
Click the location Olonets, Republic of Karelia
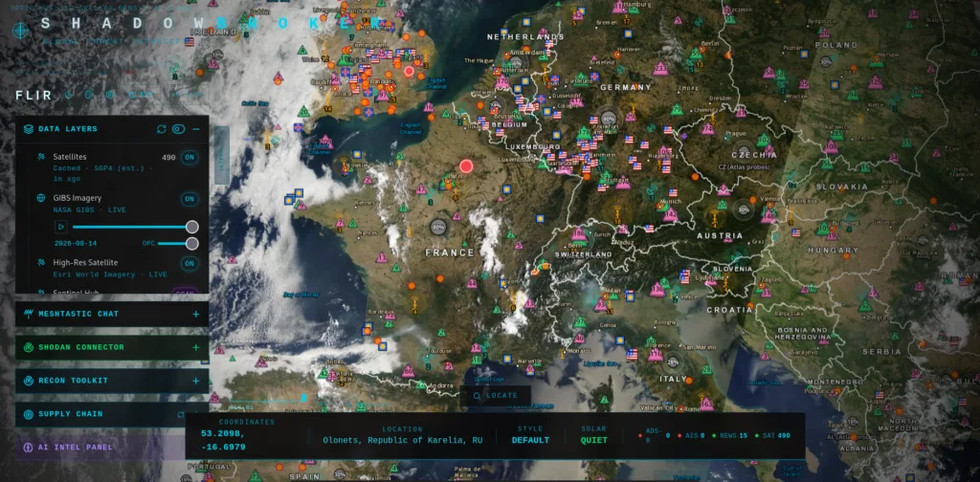[x=403, y=440]
